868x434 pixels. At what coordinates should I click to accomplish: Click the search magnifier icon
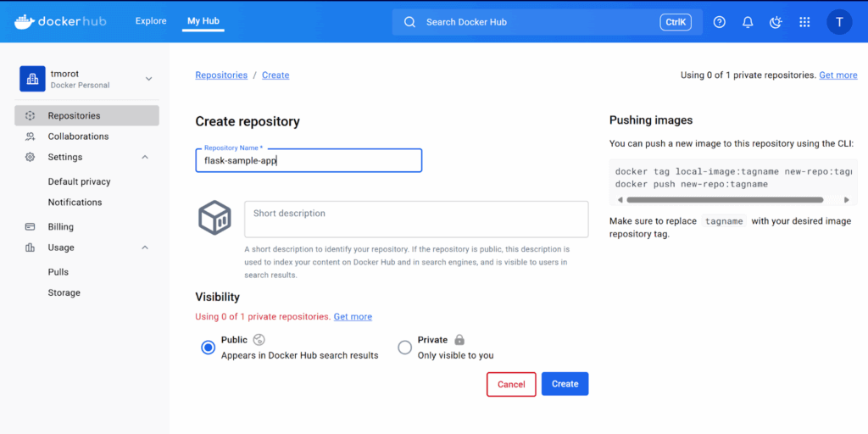click(x=409, y=22)
